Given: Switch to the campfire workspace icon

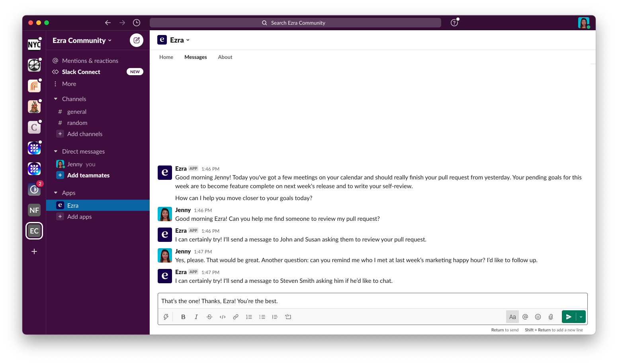Looking at the screenshot, I should 34,107.
